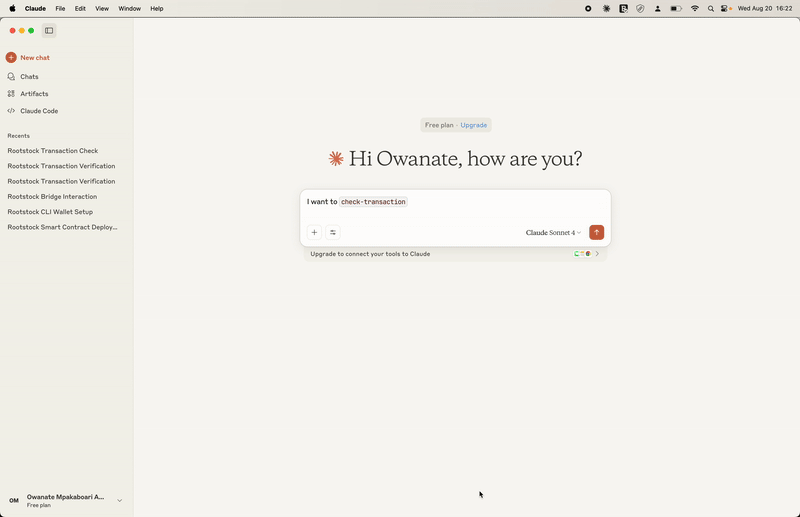Click the New chat plus icon
This screenshot has width=800, height=517.
point(11,58)
